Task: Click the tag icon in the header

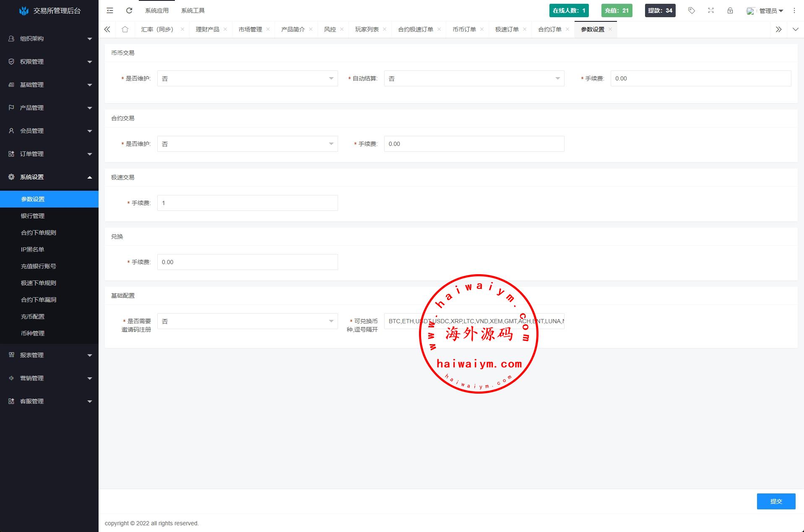Action: (x=692, y=10)
